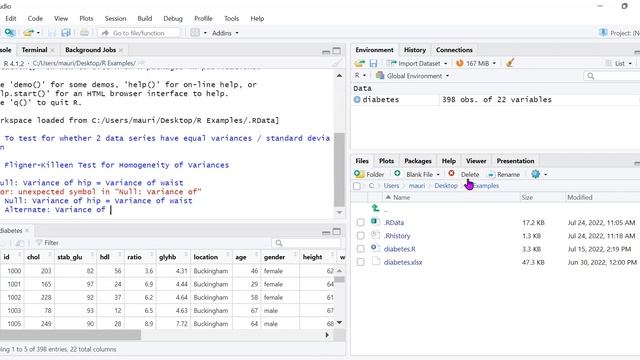This screenshot has width=640, height=360.
Task: Close the Background Jobs tab
Action: tap(121, 50)
